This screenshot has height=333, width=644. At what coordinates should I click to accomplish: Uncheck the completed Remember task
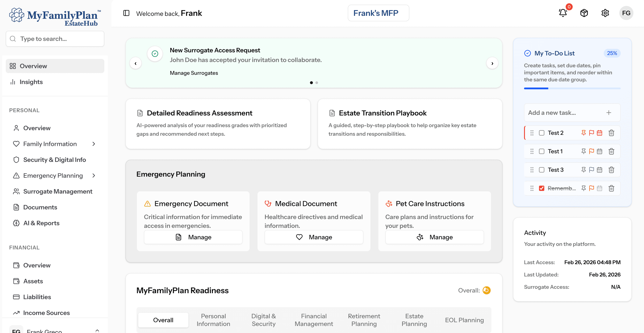[542, 188]
